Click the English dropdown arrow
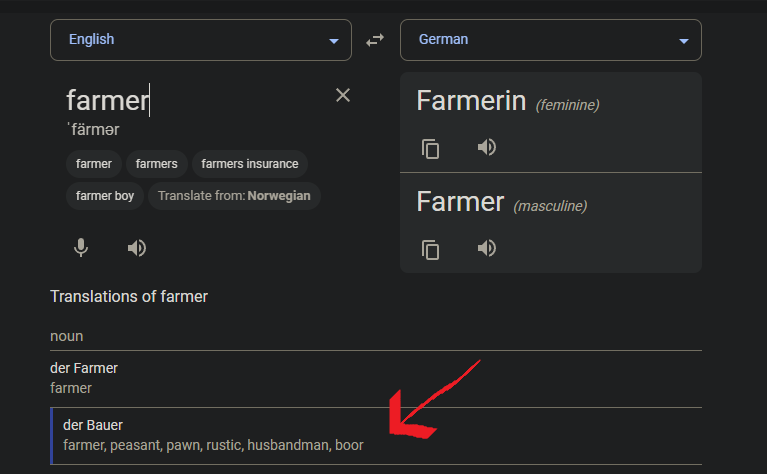Viewport: 767px width, 474px height. tap(334, 41)
